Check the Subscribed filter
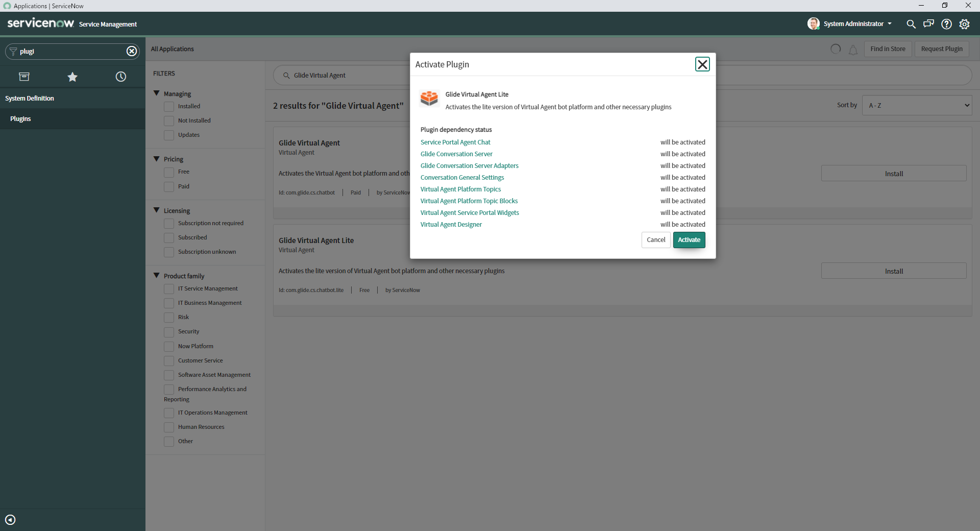Viewport: 980px width, 531px height. (169, 238)
